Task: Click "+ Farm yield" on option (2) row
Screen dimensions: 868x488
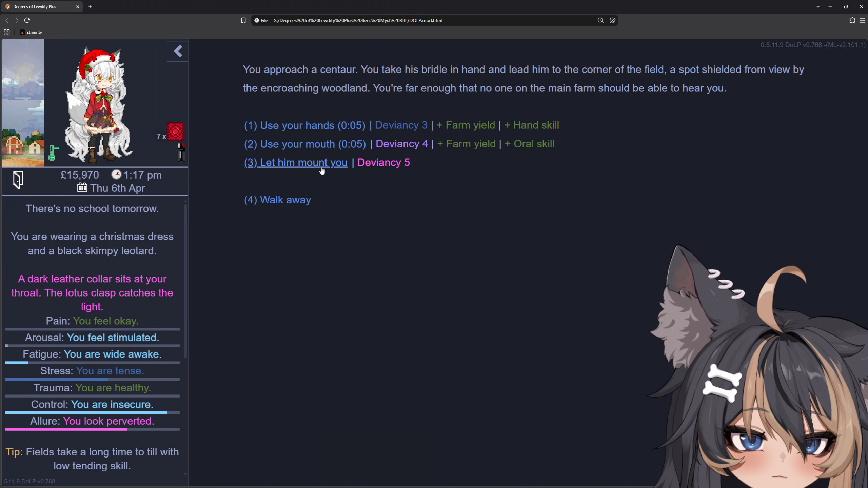Action: point(467,144)
